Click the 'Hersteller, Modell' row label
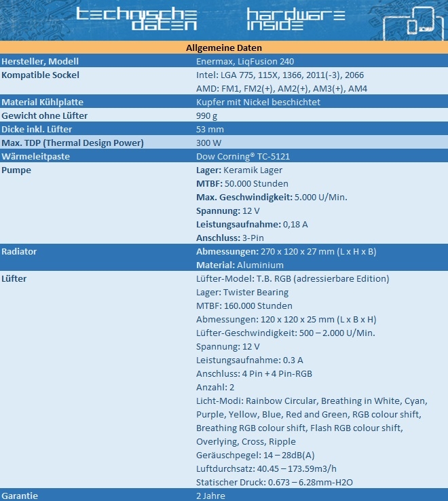The height and width of the screenshot is (501, 448). click(40, 61)
